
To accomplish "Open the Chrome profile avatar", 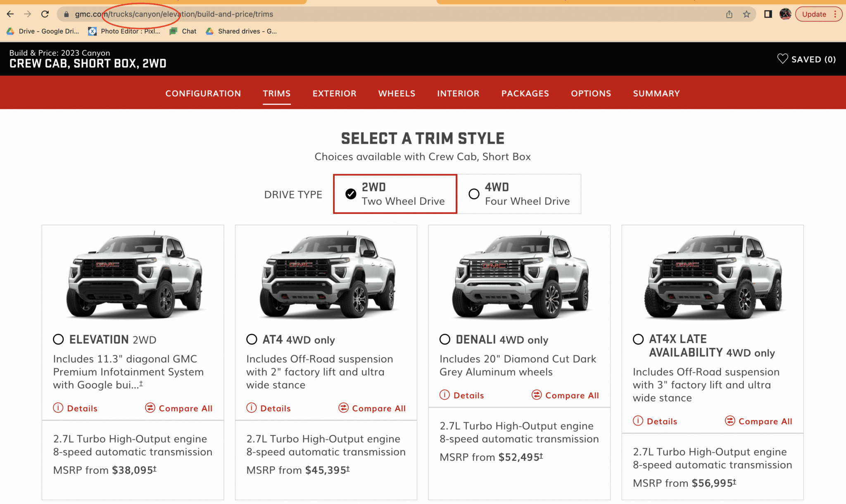I will 785,14.
